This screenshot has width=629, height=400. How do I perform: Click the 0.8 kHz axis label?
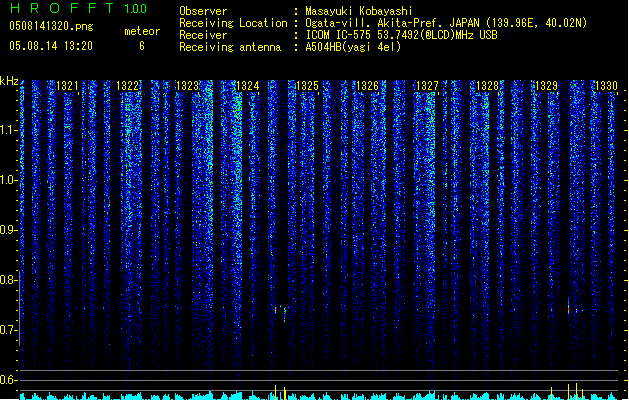pyautogui.click(x=8, y=280)
